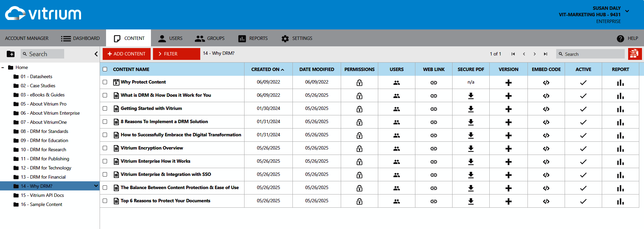Viewport: 644px width, 229px height.
Task: Add version to Vitrium Enterprise How it Works
Action: 508,162
